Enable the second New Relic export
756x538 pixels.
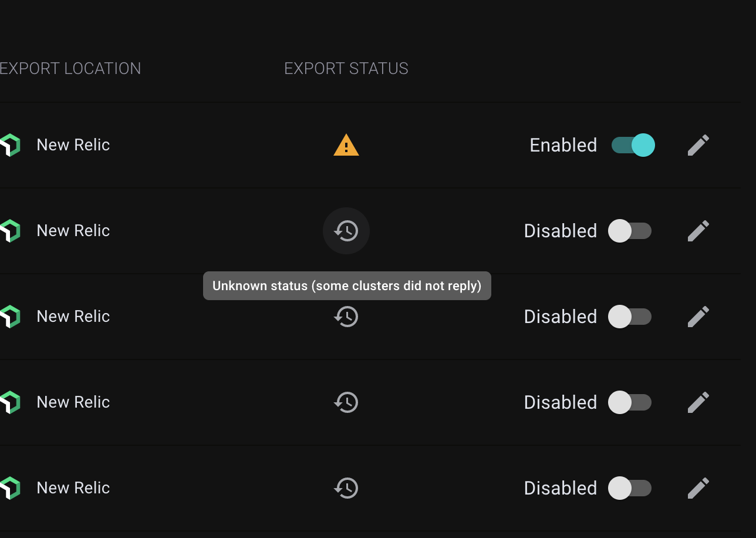[631, 231]
